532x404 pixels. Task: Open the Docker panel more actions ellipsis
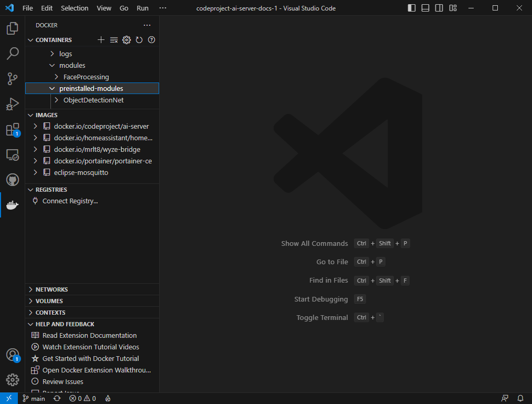147,25
